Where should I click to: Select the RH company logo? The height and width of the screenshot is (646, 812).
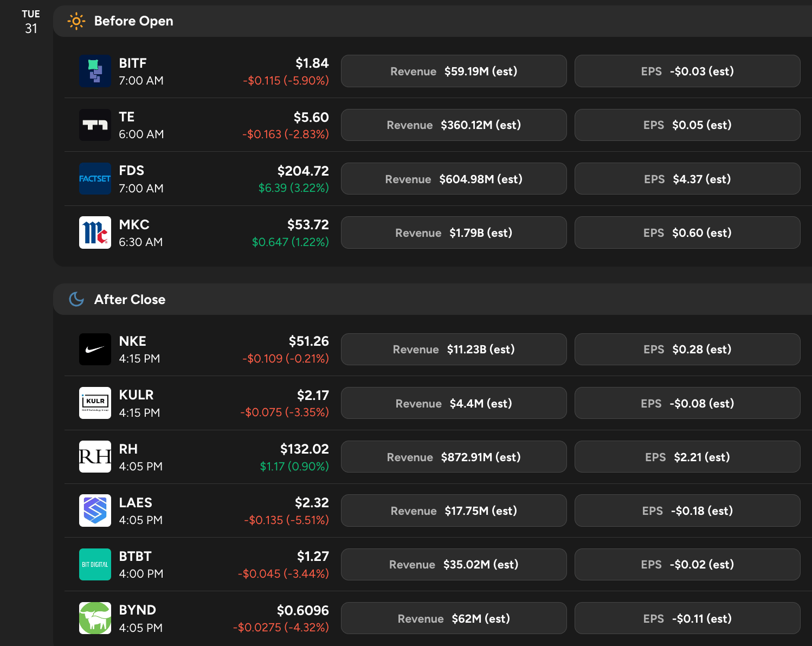pyautogui.click(x=95, y=457)
